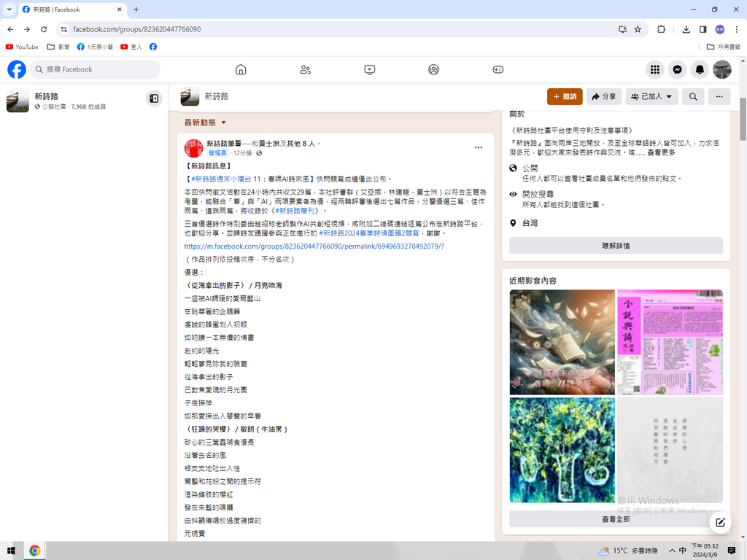
Task: Open post options ellipsis menu
Action: (x=479, y=147)
